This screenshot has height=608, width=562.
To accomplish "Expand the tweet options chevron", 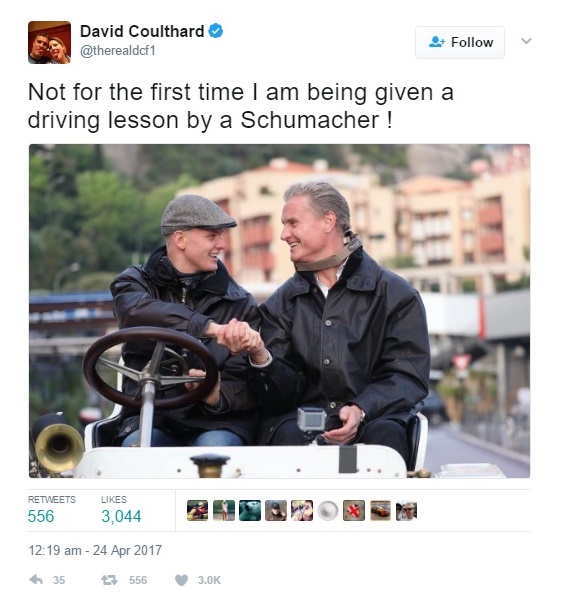I will coord(526,40).
